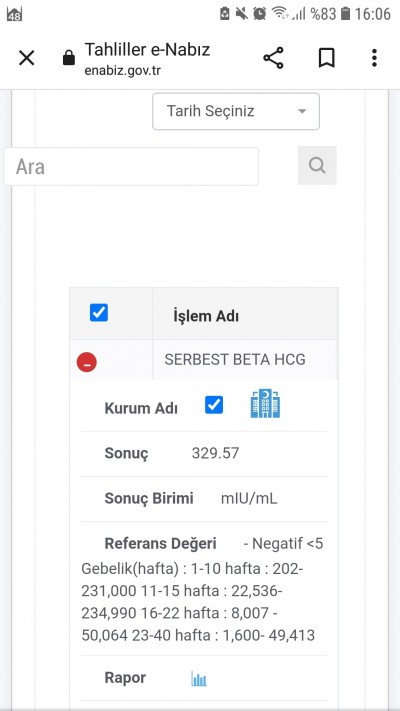
Task: Close the browser tab with X
Action: point(27,58)
